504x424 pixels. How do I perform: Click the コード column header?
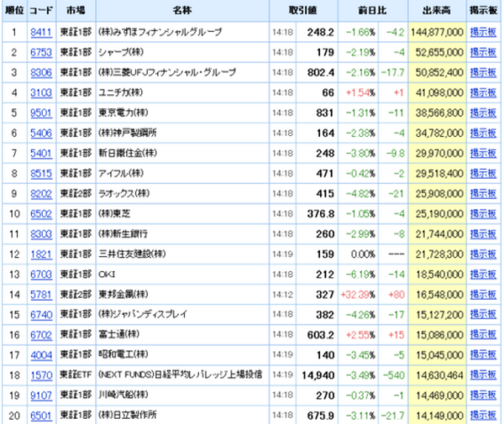41,11
